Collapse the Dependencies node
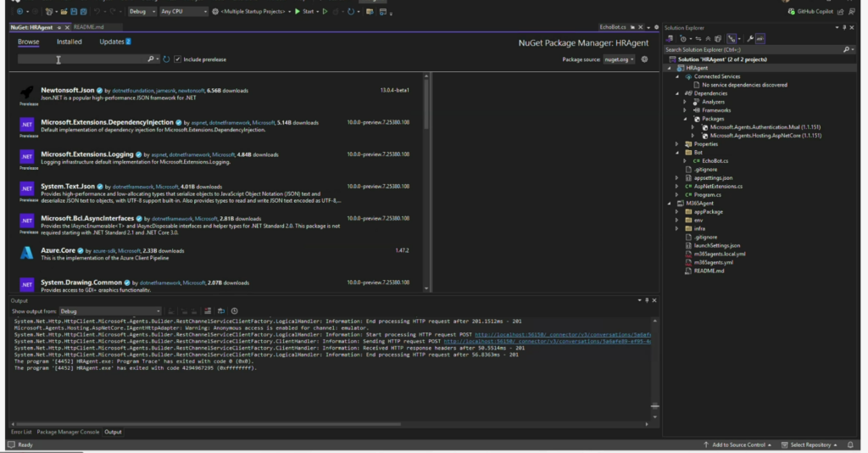Viewport: 868px width, 453px height. point(677,93)
